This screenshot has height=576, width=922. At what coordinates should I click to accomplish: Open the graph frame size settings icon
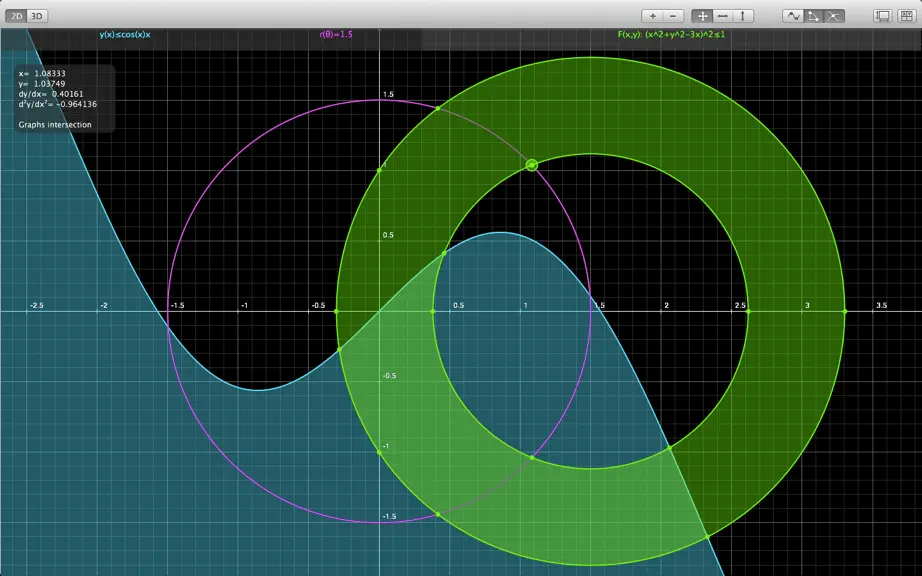(883, 16)
